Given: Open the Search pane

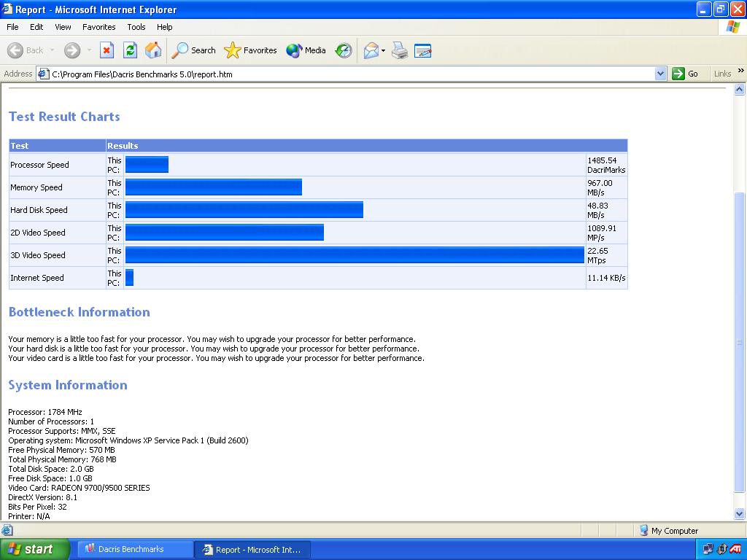Looking at the screenshot, I should (193, 50).
